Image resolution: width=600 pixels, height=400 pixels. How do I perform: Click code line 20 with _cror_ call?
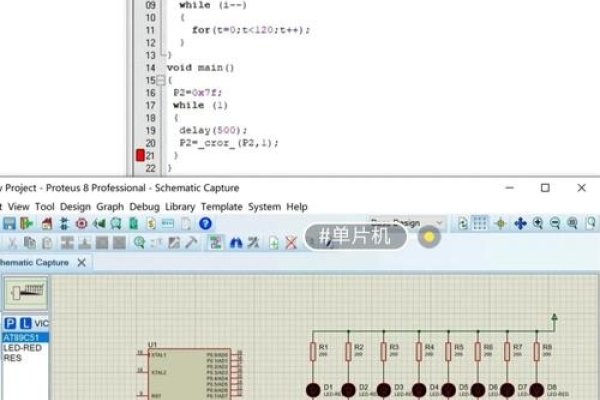[228, 143]
